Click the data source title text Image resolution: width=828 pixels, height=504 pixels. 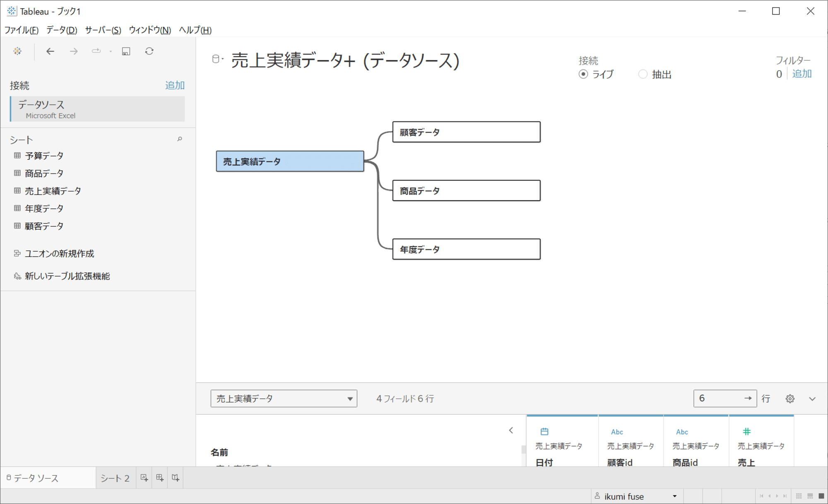point(345,60)
